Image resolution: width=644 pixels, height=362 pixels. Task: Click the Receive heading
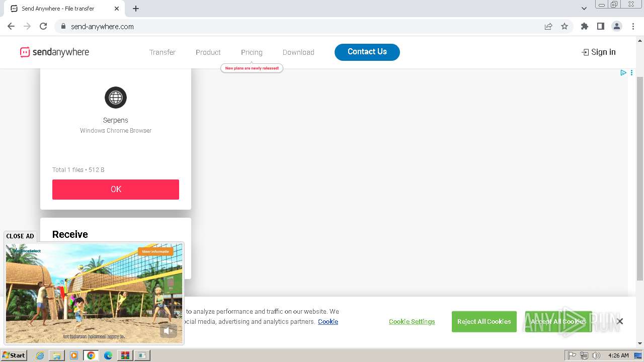[x=70, y=234]
